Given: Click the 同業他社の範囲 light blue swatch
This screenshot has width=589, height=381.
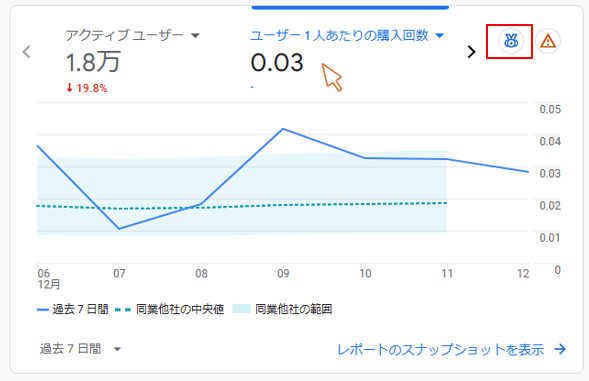Looking at the screenshot, I should tap(242, 309).
